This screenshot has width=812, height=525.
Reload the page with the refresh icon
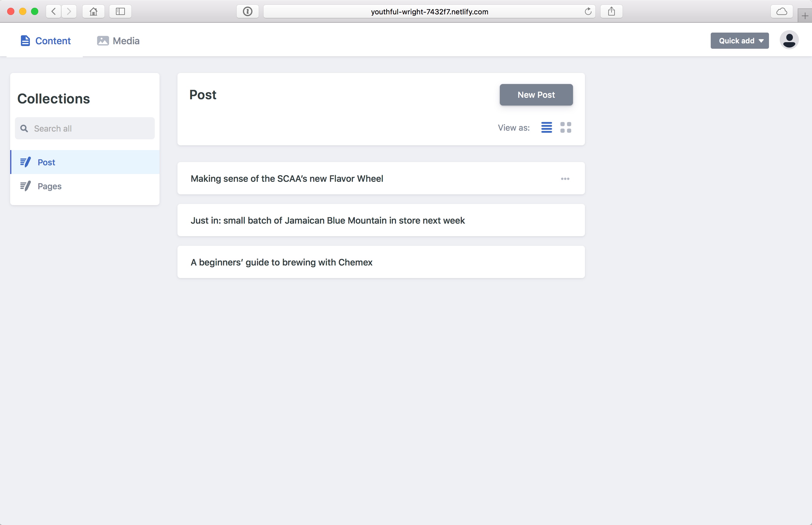coord(588,11)
